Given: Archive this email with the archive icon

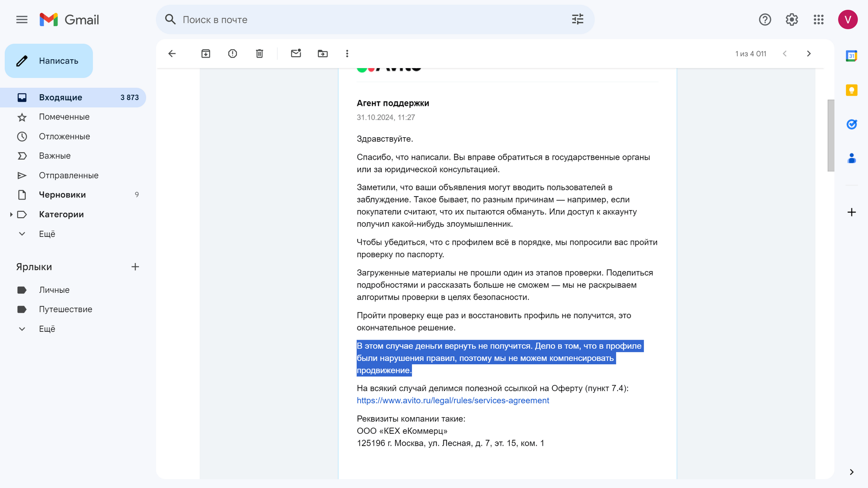Looking at the screenshot, I should click(206, 53).
